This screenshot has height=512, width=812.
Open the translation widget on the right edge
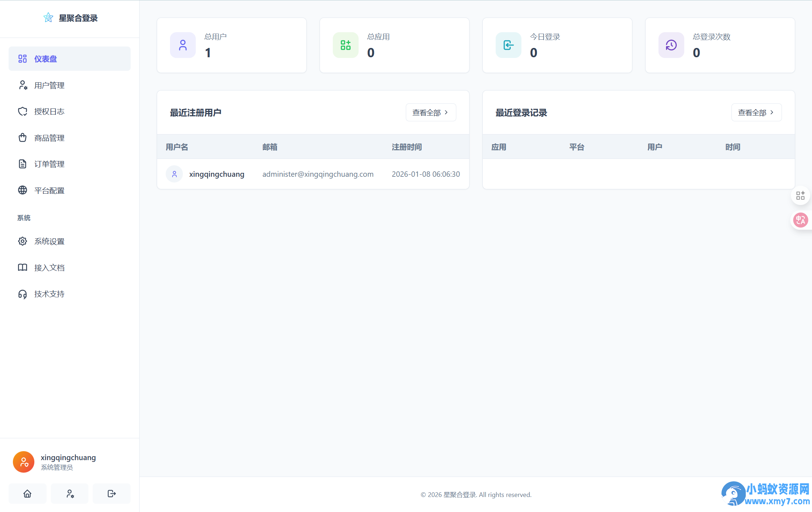click(801, 220)
